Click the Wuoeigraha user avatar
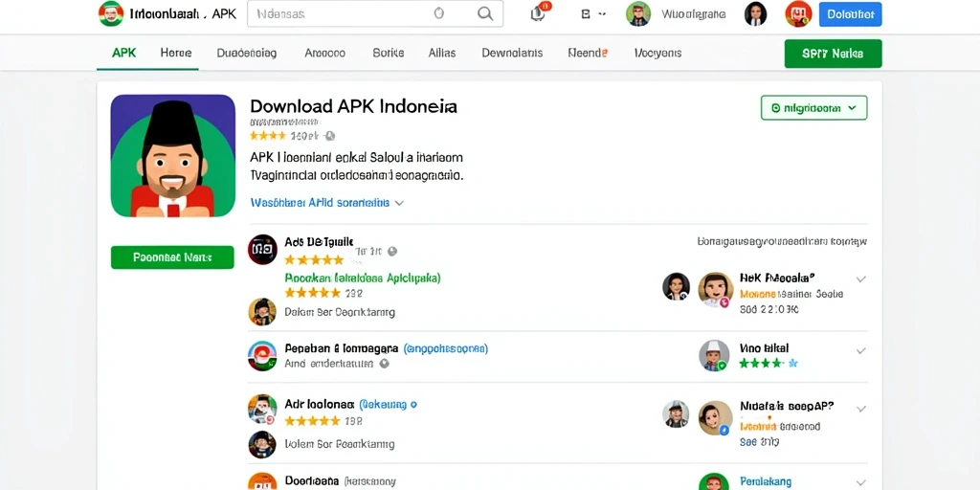980x490 pixels. click(638, 13)
